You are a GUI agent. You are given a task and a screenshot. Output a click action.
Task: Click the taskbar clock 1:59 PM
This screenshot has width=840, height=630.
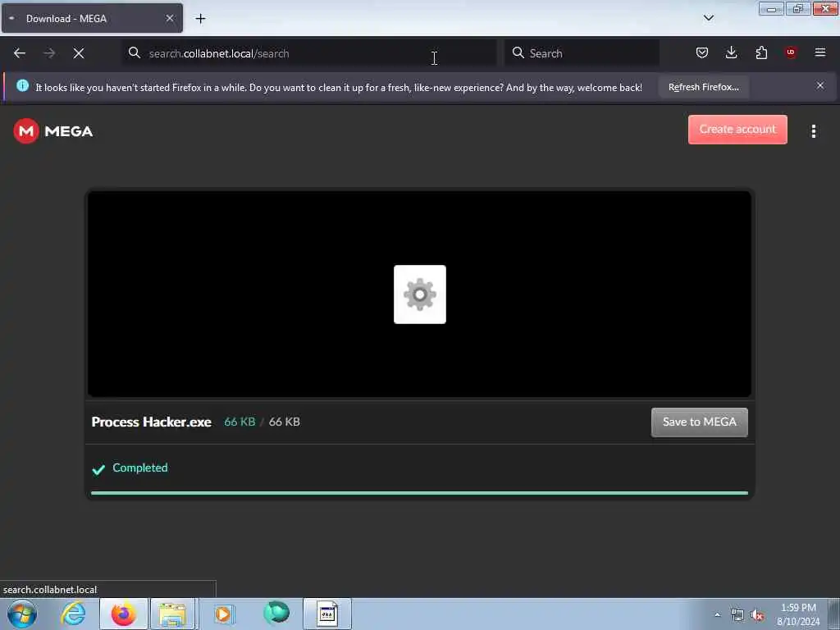pos(798,608)
